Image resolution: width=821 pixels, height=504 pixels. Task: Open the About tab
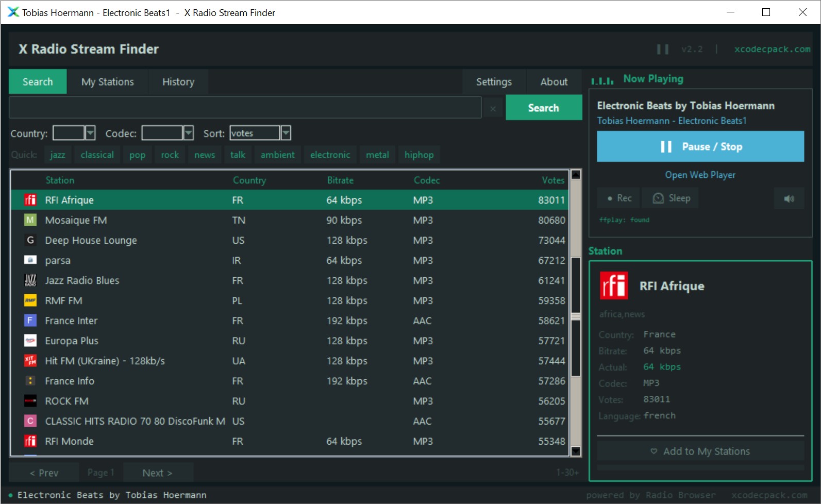tap(554, 81)
